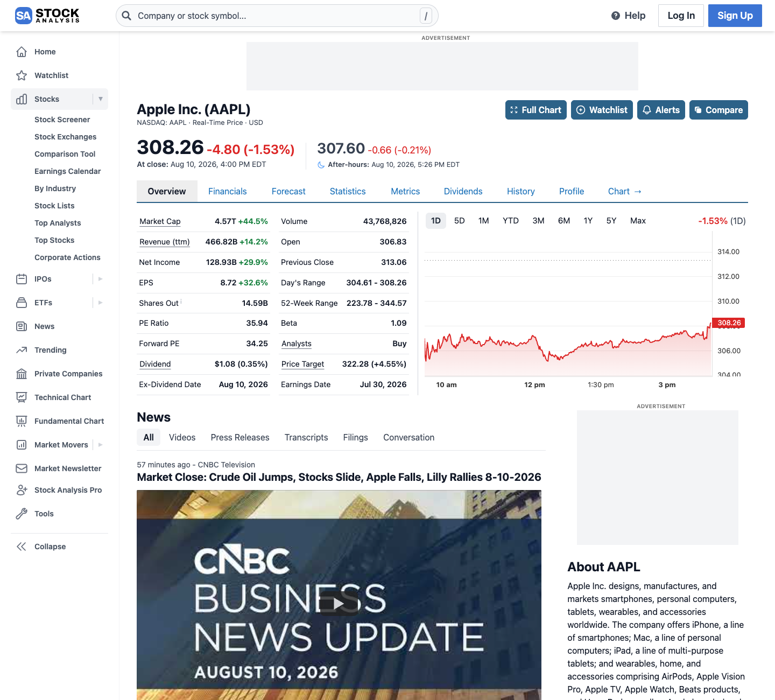This screenshot has width=775, height=700.
Task: Click the Home house icon
Action: point(22,52)
